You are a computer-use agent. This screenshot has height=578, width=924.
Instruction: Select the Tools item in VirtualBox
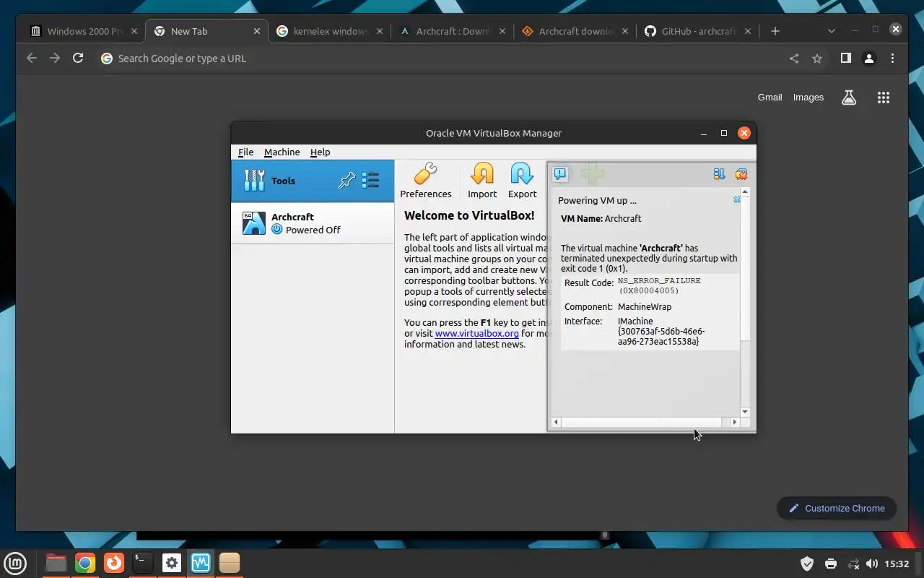pyautogui.click(x=313, y=181)
